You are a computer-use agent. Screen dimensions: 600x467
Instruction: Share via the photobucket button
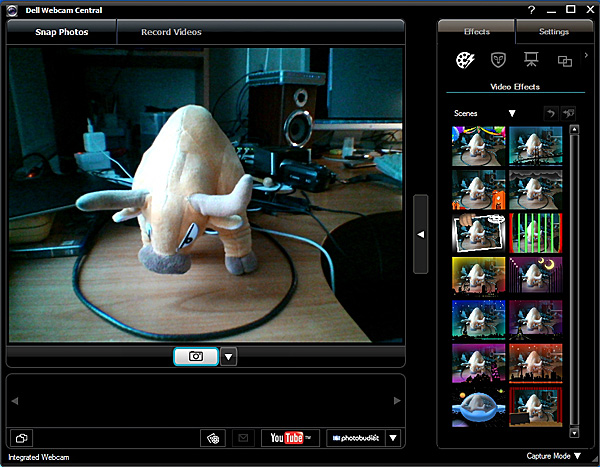pyautogui.click(x=354, y=437)
